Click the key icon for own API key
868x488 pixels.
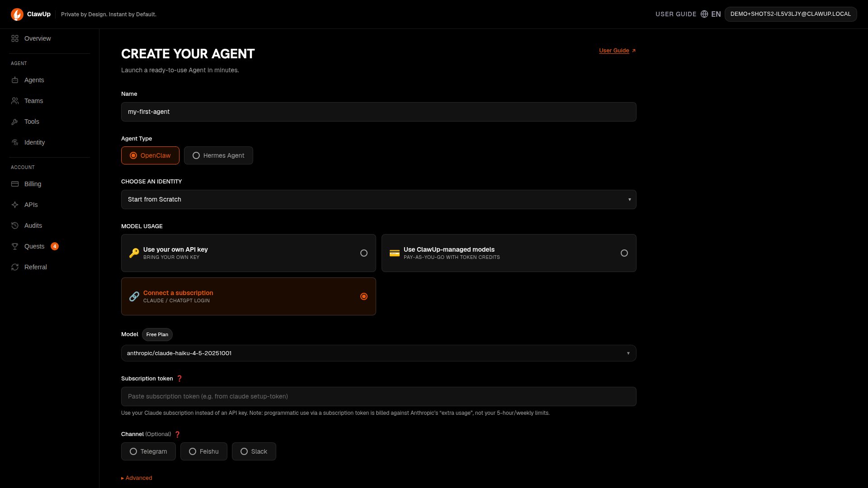tap(134, 253)
